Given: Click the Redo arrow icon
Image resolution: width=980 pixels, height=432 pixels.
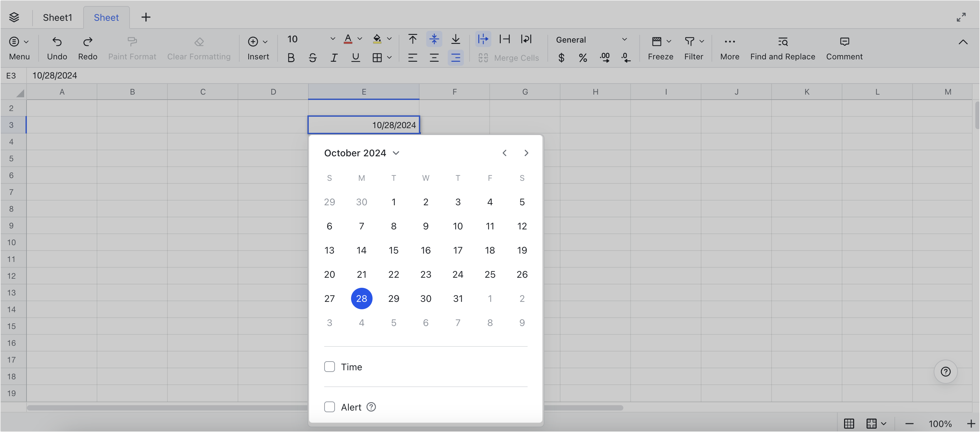Looking at the screenshot, I should [88, 42].
